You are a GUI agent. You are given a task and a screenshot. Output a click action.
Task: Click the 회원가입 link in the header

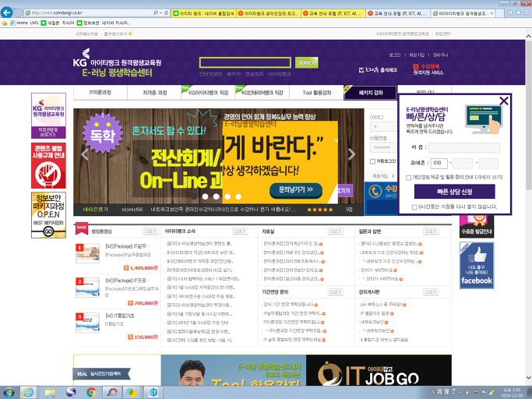coord(417,55)
